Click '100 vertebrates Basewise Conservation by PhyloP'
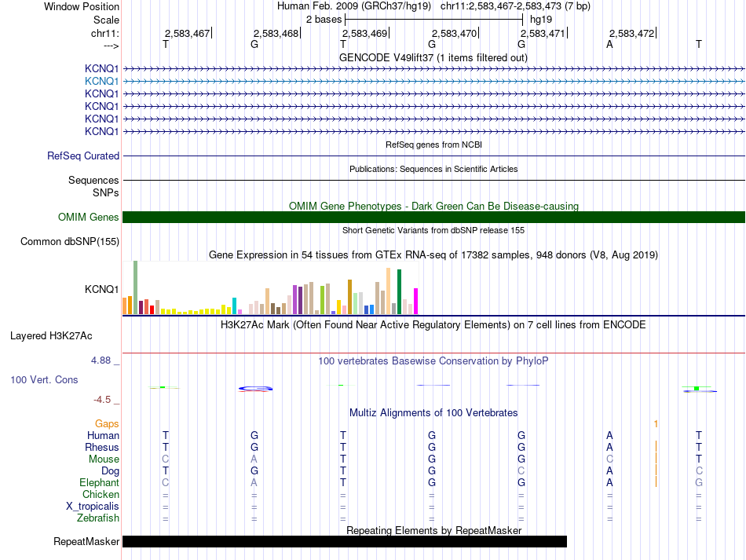 pyautogui.click(x=433, y=361)
